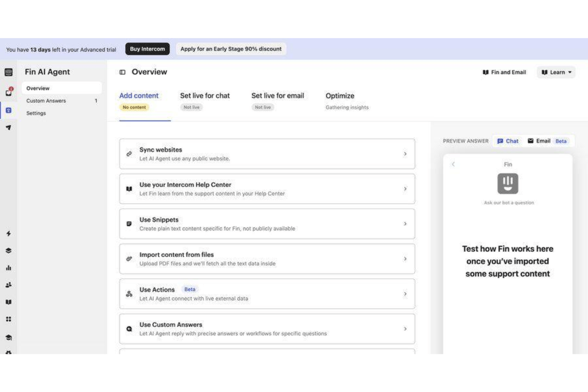
Task: Click the Beta badge next to Email
Action: (561, 141)
